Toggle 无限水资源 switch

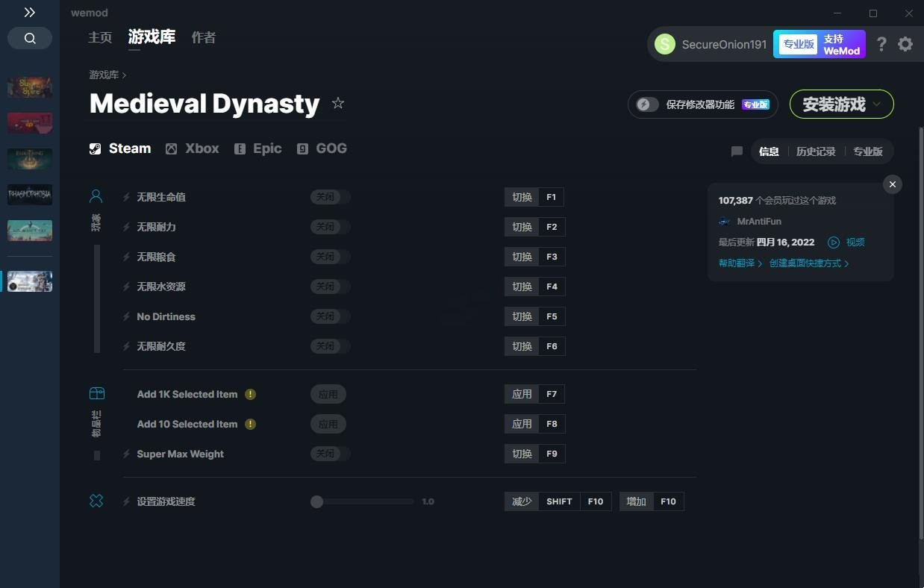click(330, 287)
